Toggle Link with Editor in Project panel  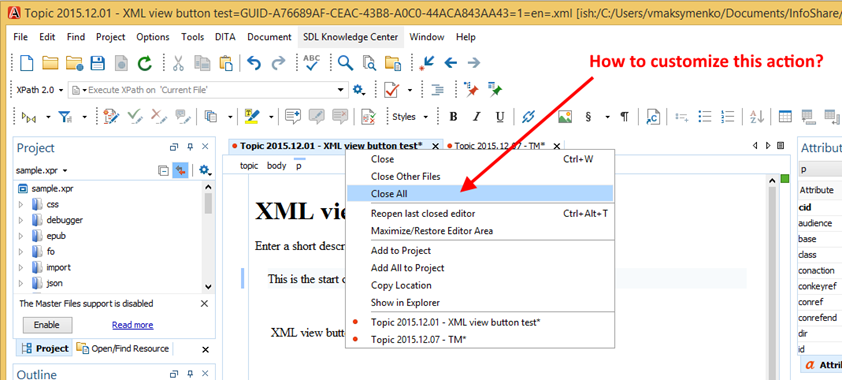180,171
